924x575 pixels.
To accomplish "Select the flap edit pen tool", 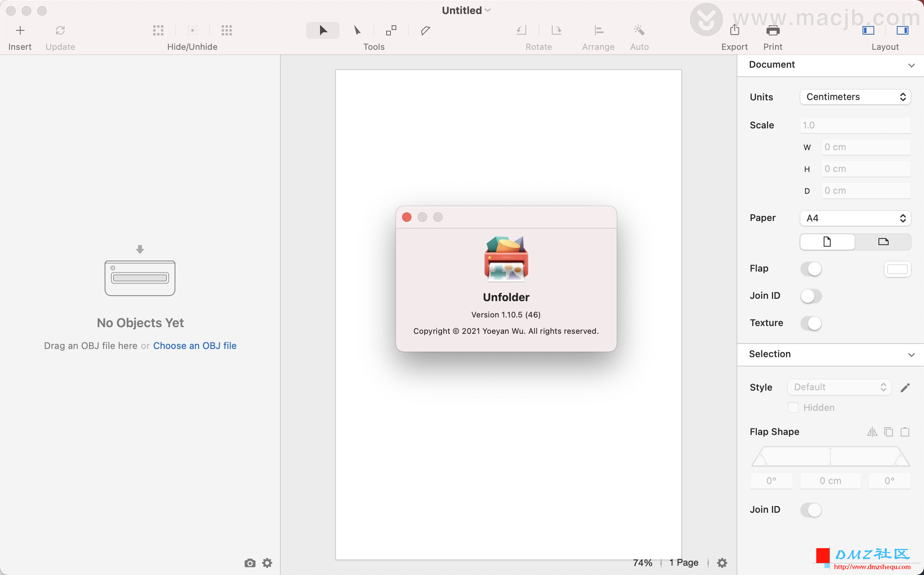I will (425, 30).
